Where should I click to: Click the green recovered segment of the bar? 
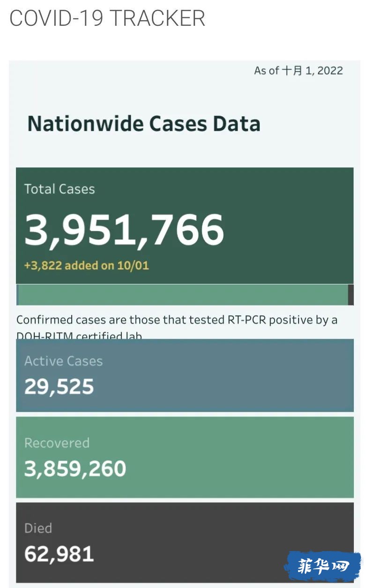183,295
